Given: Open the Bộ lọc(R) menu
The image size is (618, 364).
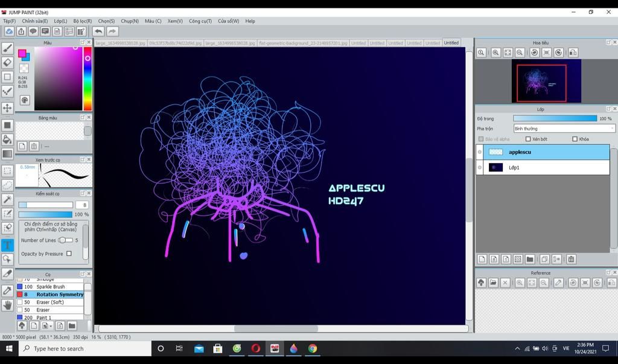Looking at the screenshot, I should 82,21.
